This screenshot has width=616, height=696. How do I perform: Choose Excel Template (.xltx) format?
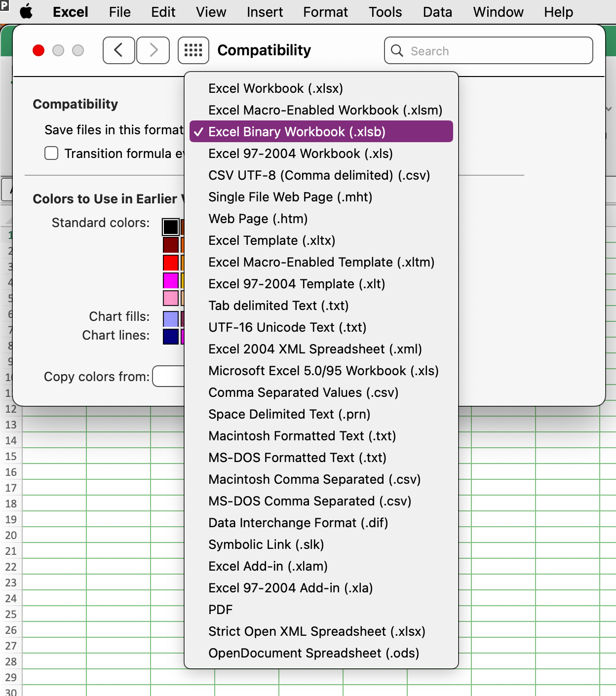[321, 240]
